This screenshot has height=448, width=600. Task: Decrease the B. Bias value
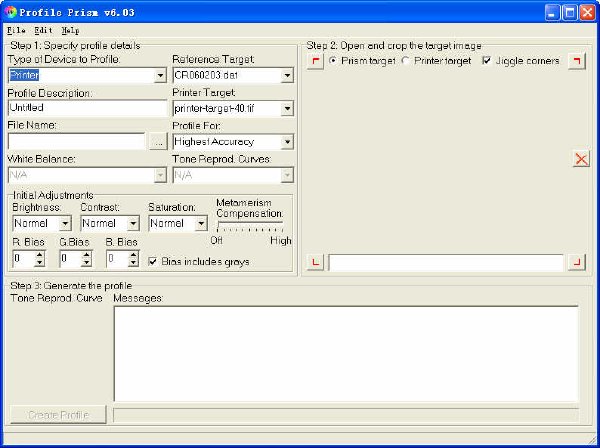pyautogui.click(x=133, y=262)
